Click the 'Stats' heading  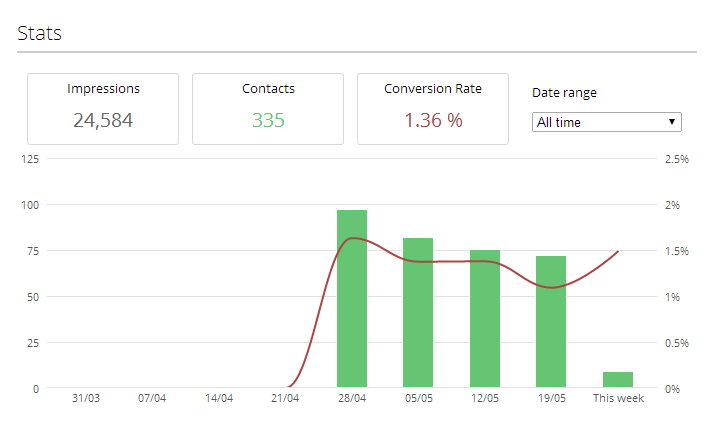(39, 33)
